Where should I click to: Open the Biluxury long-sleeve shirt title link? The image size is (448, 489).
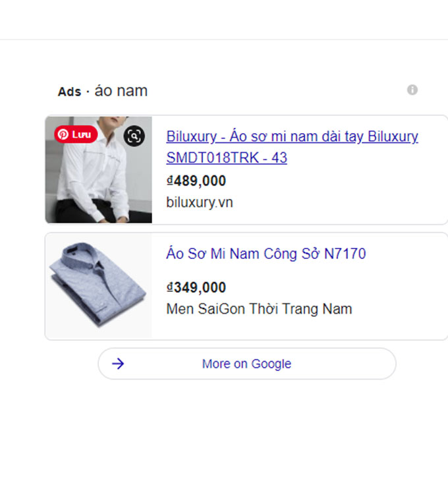click(x=292, y=137)
